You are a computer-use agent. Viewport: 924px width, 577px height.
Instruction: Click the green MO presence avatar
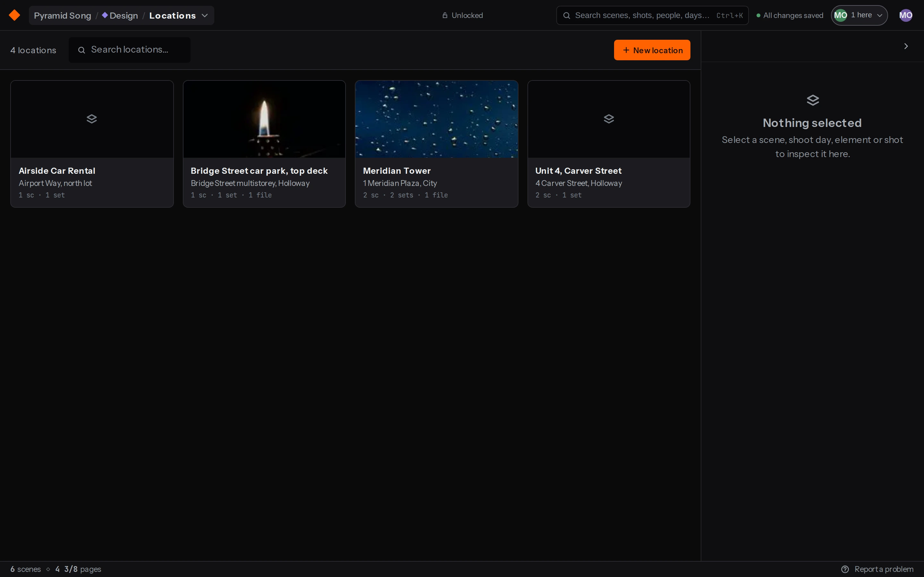pyautogui.click(x=840, y=15)
